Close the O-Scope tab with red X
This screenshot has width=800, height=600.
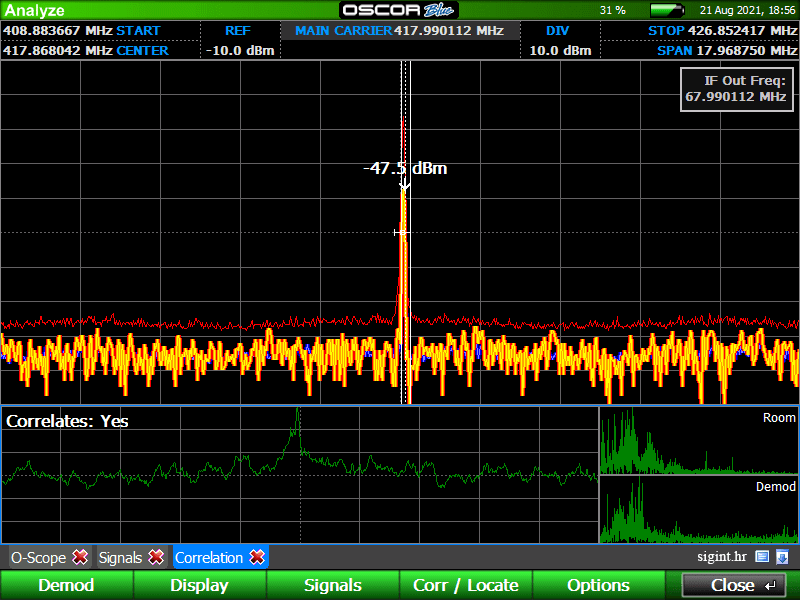pyautogui.click(x=80, y=557)
